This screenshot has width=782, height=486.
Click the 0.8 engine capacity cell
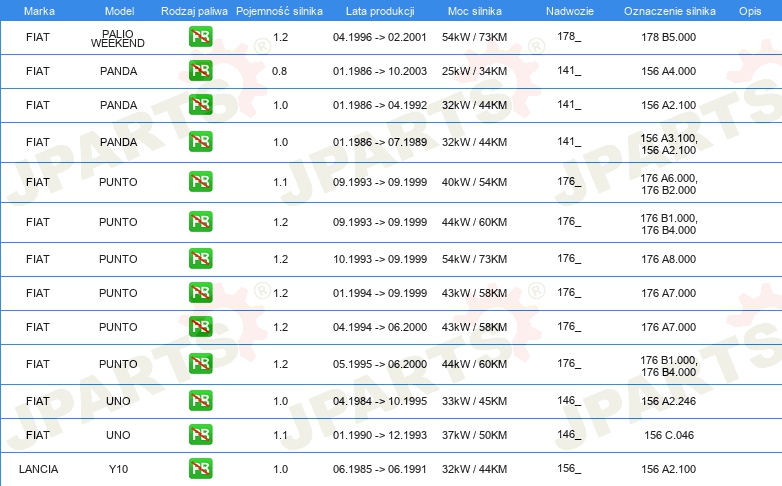(279, 71)
